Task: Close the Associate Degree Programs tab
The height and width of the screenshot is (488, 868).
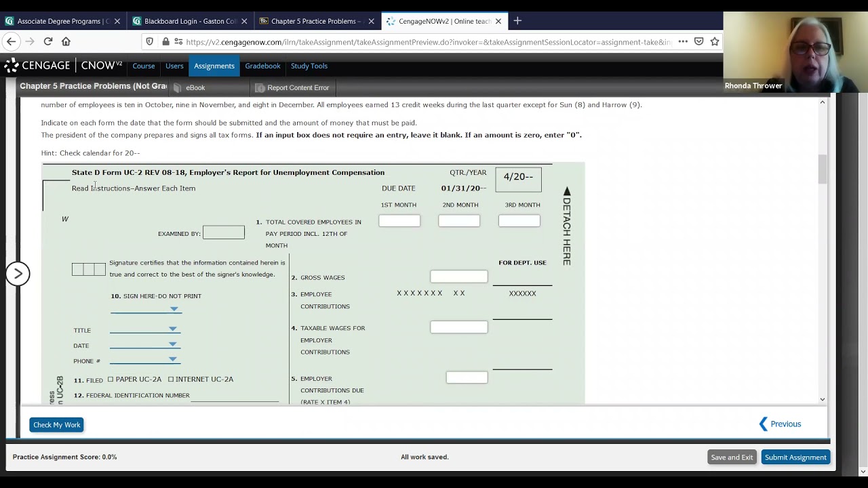Action: [117, 21]
